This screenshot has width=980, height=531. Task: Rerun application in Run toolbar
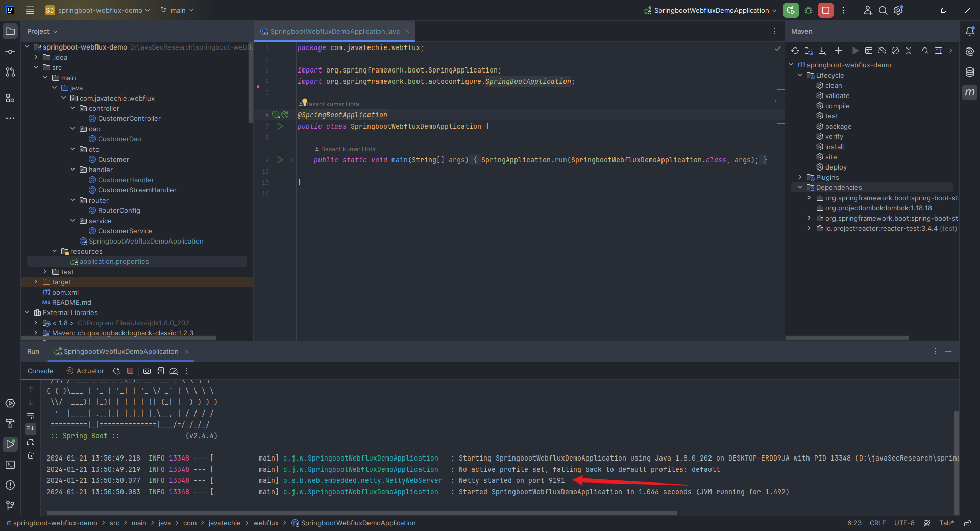point(117,371)
